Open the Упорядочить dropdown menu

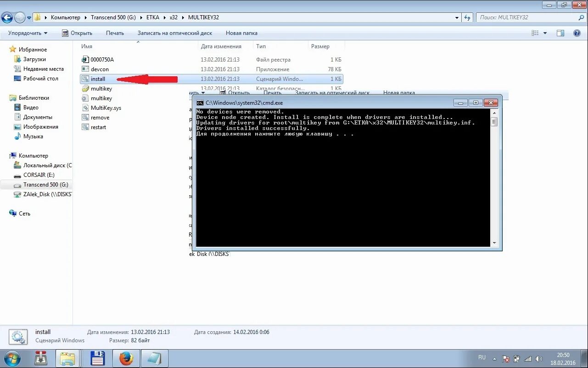click(28, 33)
